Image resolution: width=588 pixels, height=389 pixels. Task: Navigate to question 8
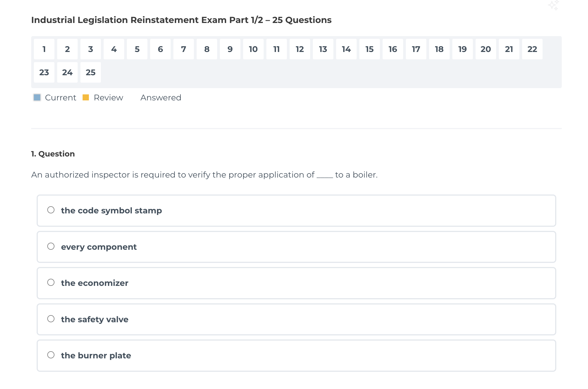[207, 49]
